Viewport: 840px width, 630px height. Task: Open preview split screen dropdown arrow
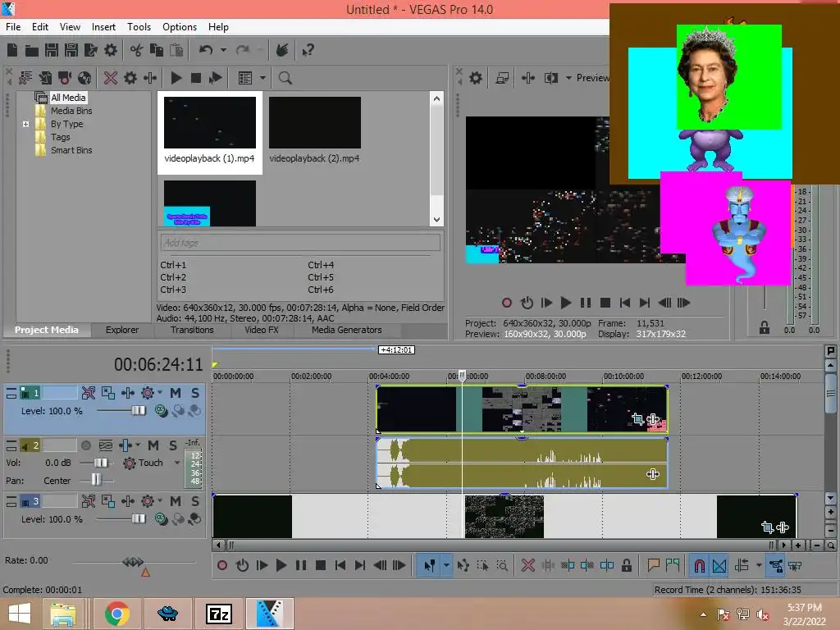point(568,78)
